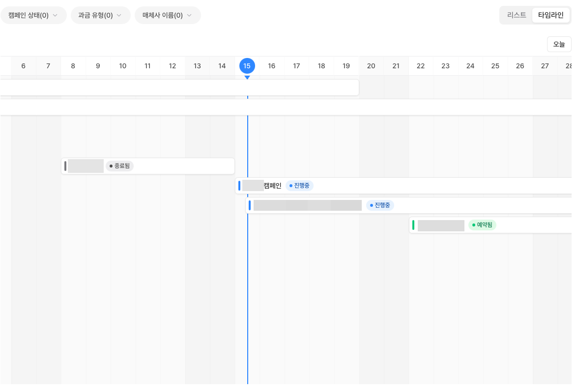Click the 오늘 button
Image resolution: width=577 pixels, height=392 pixels.
coord(559,44)
